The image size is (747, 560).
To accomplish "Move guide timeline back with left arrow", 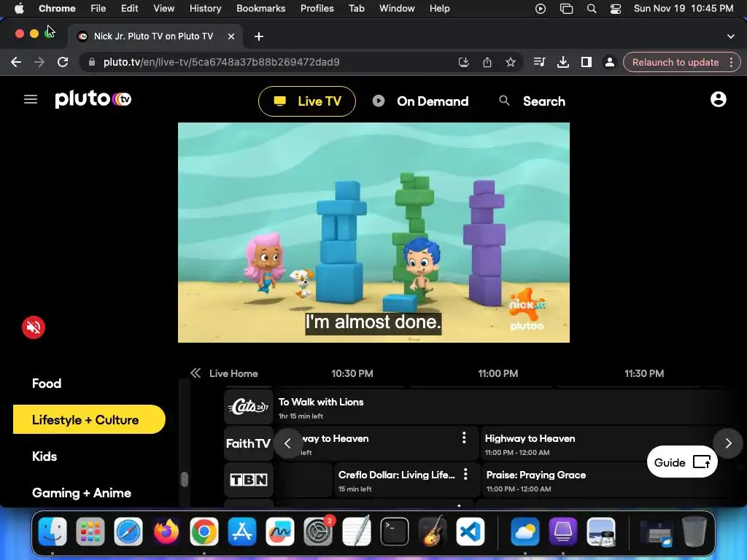I will coord(287,443).
